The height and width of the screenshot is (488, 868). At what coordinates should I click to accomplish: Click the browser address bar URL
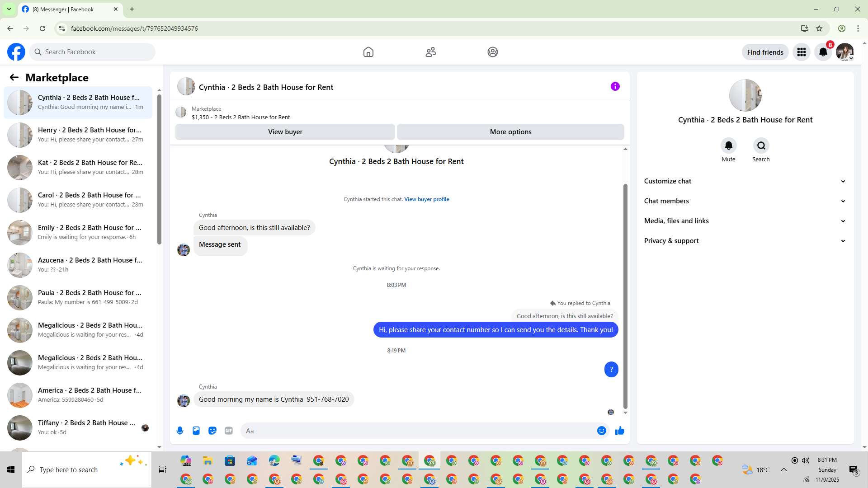(134, 28)
